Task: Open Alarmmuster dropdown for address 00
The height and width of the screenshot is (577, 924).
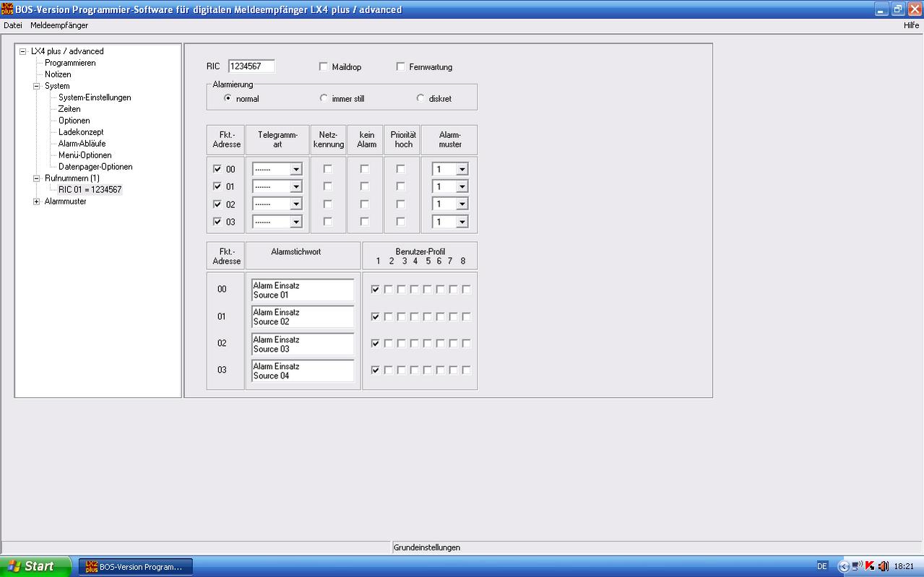Action: (x=462, y=169)
